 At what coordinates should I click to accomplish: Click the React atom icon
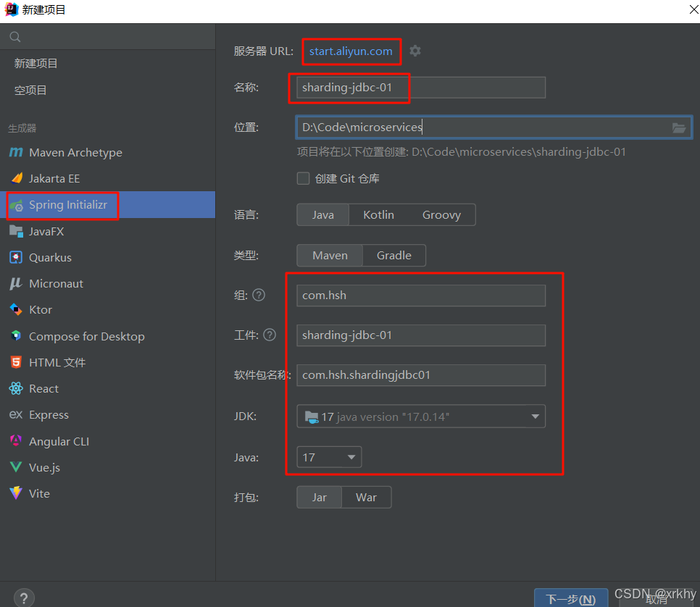pyautogui.click(x=16, y=388)
